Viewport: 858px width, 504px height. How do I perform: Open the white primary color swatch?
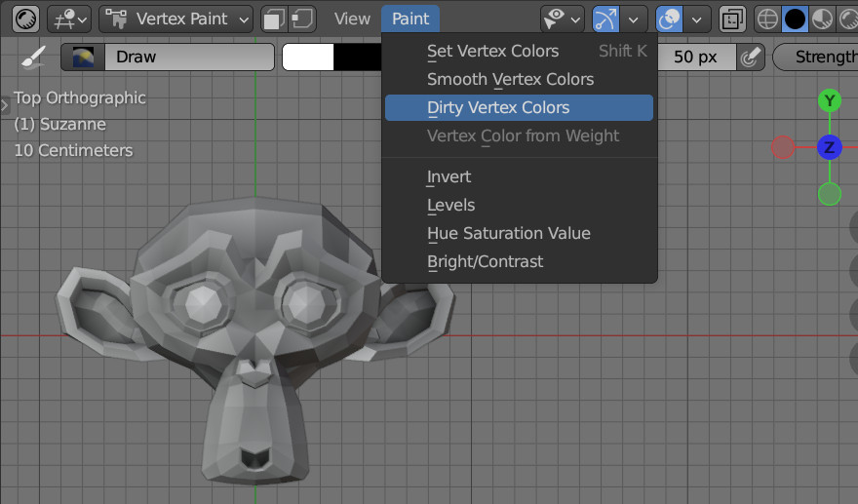coord(308,57)
